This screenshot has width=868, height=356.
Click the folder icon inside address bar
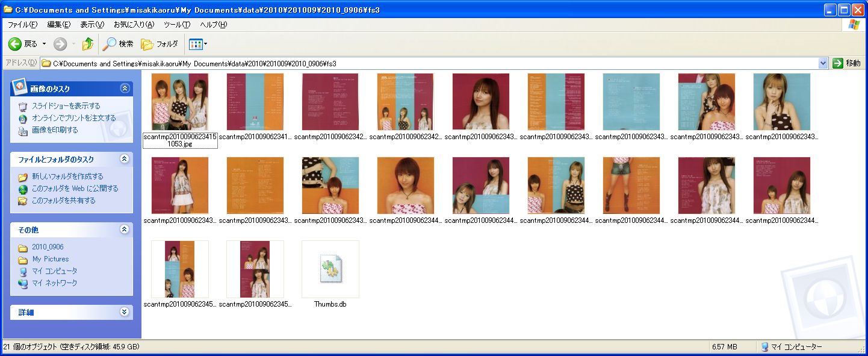(46, 63)
